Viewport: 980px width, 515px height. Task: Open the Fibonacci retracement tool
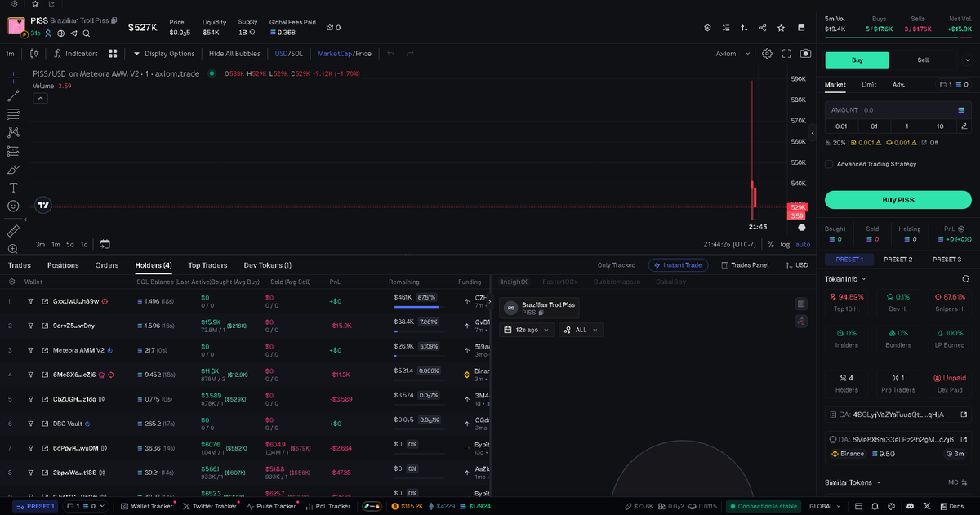(x=13, y=114)
